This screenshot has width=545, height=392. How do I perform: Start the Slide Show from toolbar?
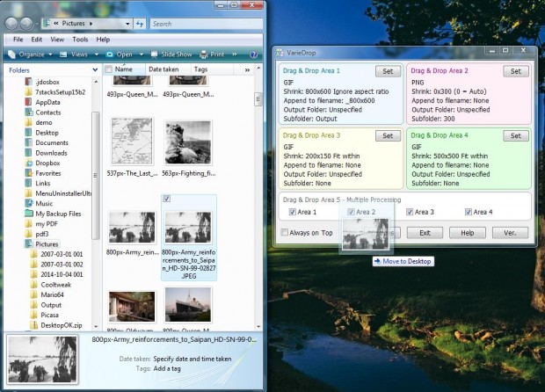pos(171,54)
